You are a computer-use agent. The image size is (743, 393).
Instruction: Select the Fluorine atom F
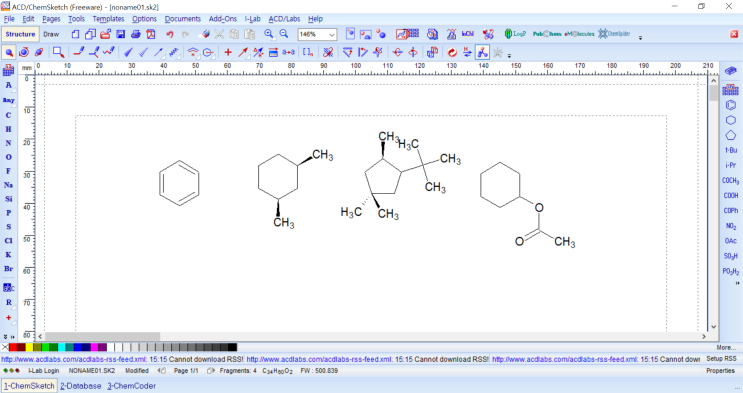click(x=8, y=171)
